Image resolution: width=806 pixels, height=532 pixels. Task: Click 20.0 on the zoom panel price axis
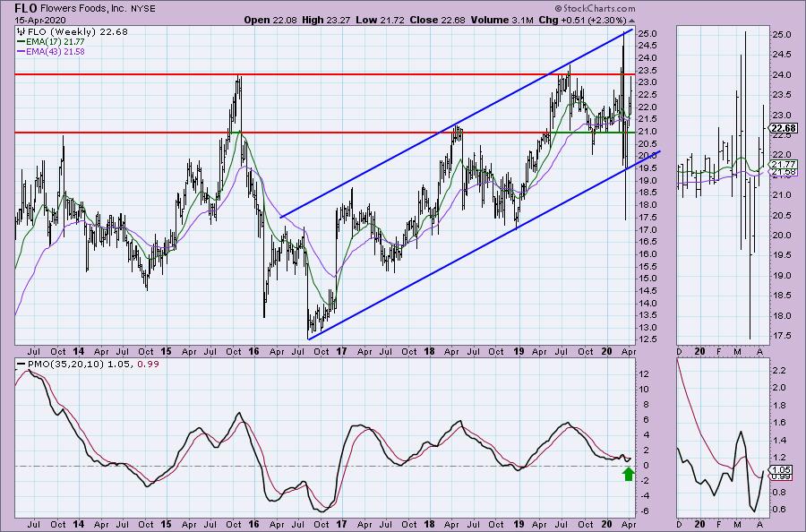point(782,236)
